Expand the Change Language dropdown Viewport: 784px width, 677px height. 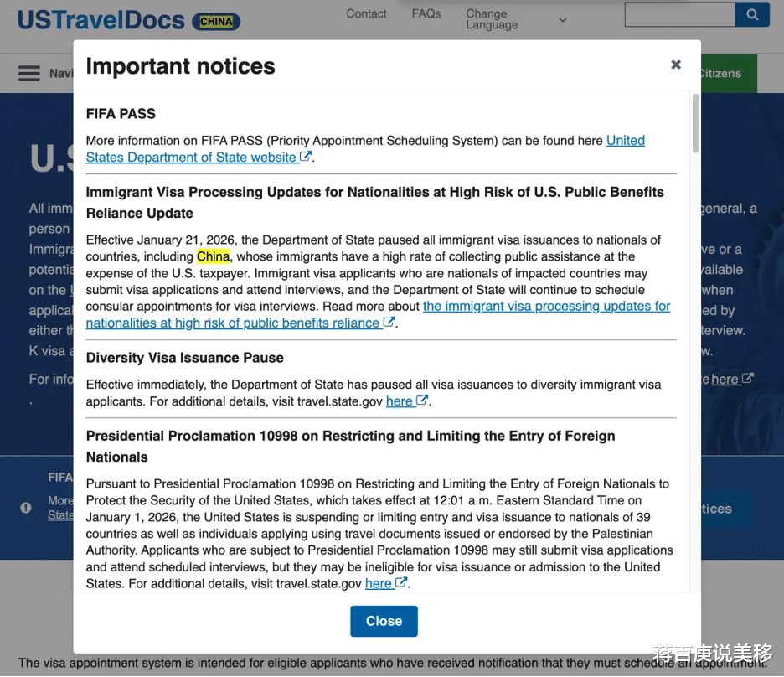click(x=516, y=19)
